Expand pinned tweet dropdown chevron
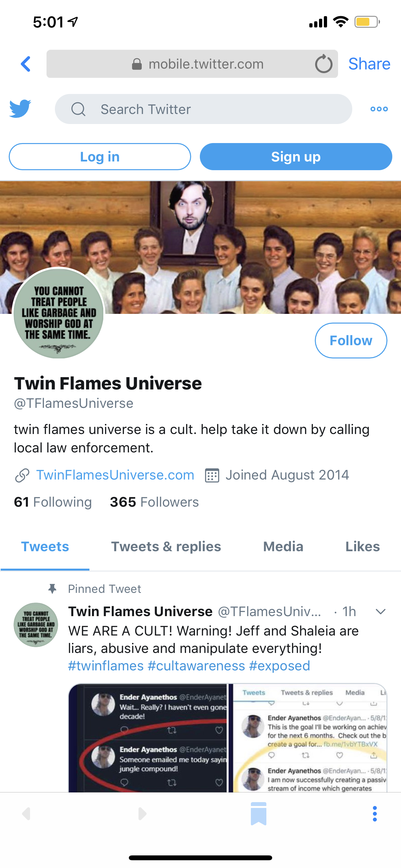401x868 pixels. (380, 612)
